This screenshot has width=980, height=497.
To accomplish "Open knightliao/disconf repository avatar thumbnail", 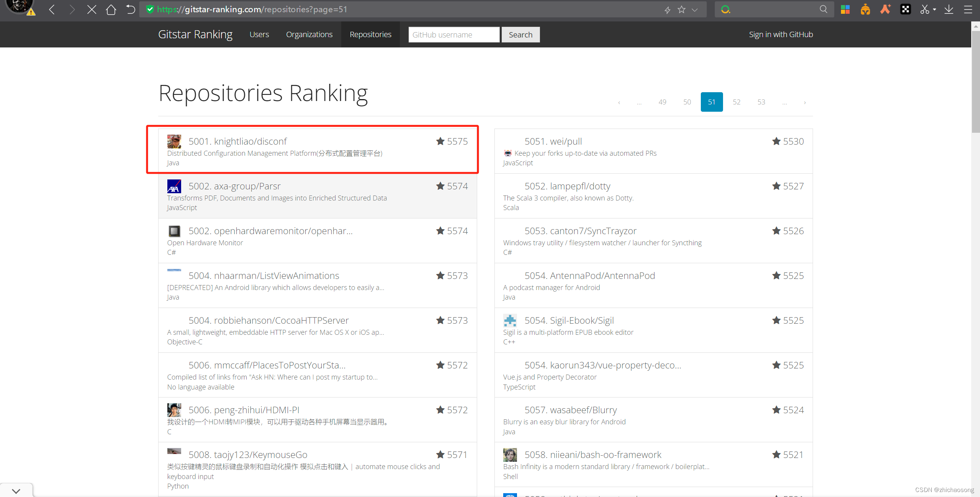I will [x=174, y=142].
